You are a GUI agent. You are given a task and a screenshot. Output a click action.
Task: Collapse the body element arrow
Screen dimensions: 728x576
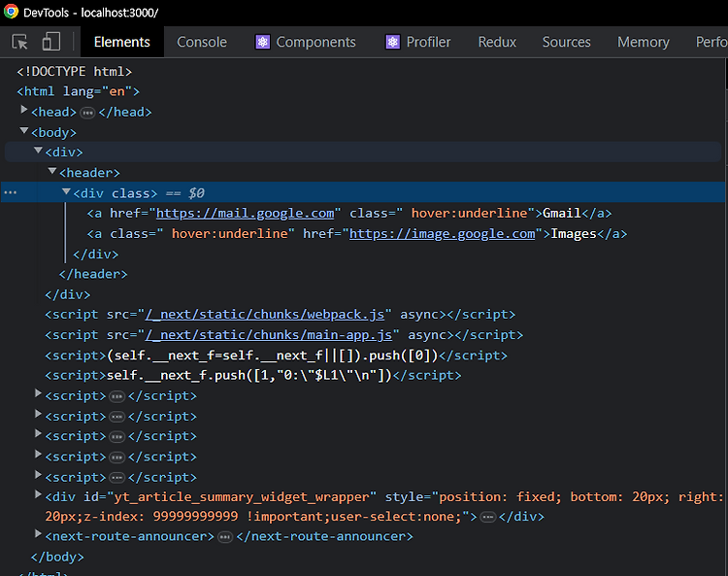click(24, 130)
